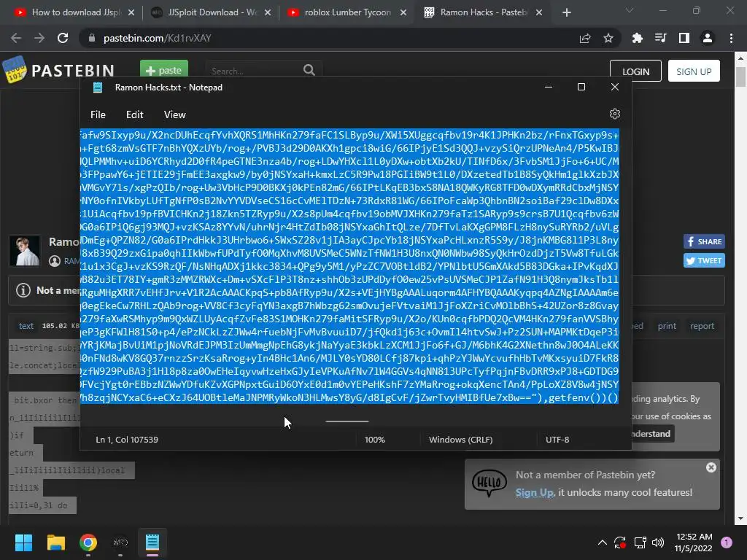Image resolution: width=747 pixels, height=560 pixels.
Task: Click the Notepad taskbar icon
Action: click(152, 542)
